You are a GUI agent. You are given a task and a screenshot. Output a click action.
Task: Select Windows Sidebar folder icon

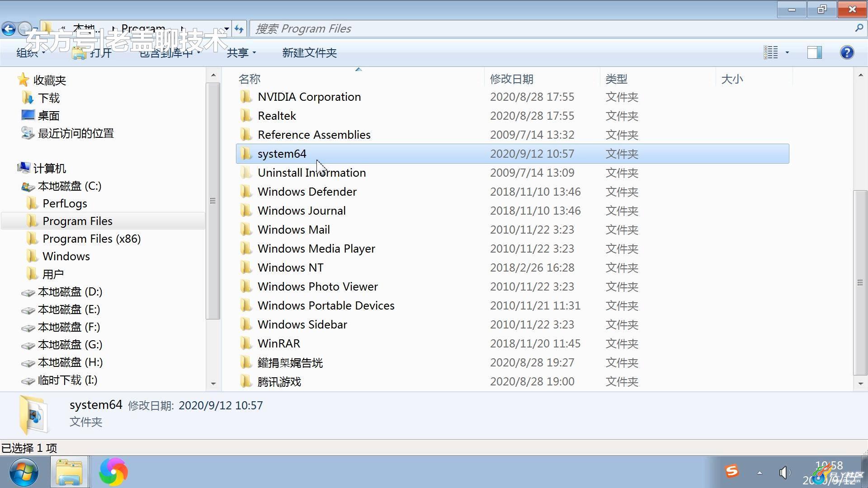tap(246, 324)
